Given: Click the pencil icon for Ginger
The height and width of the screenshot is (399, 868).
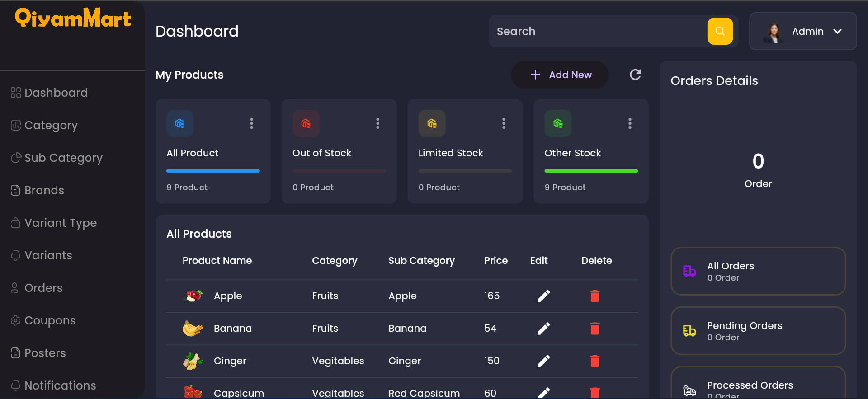Looking at the screenshot, I should coord(543,361).
